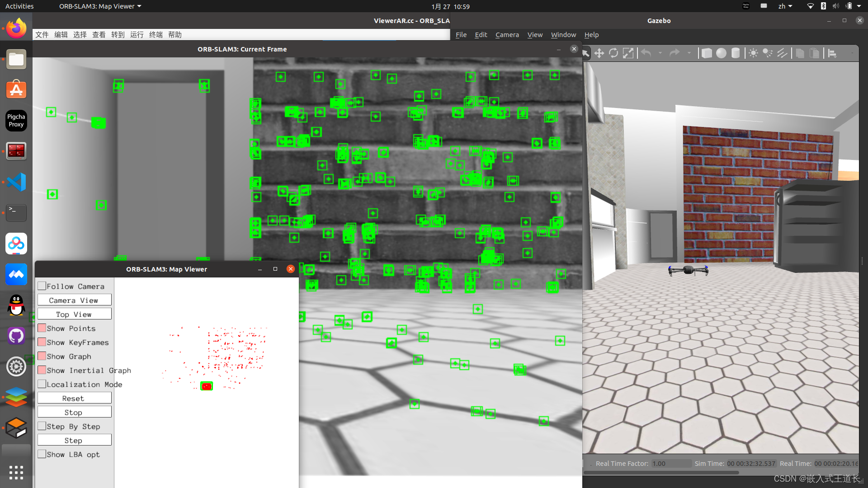
Task: Open the Camera menu in Gazebo
Action: pos(507,35)
